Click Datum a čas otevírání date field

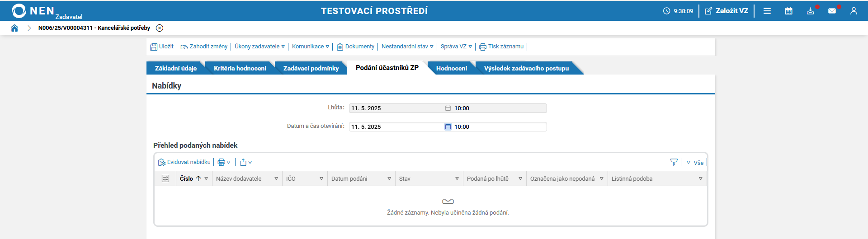[396, 127]
